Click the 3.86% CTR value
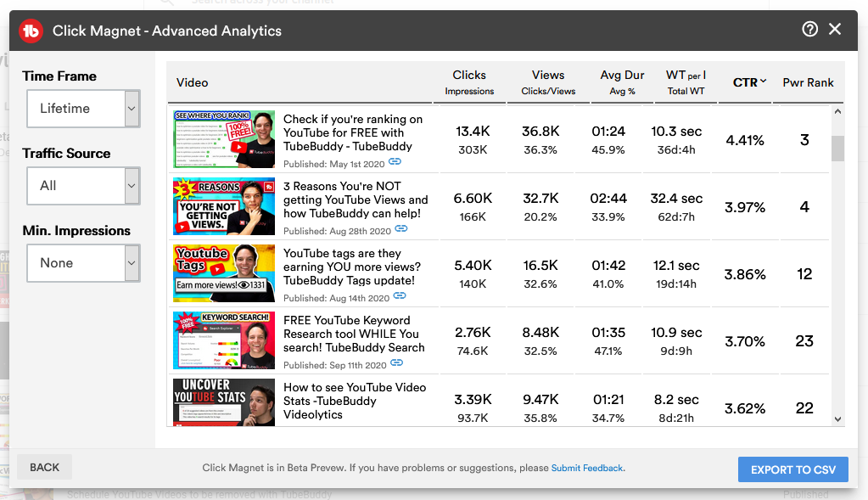The width and height of the screenshot is (868, 500). pos(745,274)
